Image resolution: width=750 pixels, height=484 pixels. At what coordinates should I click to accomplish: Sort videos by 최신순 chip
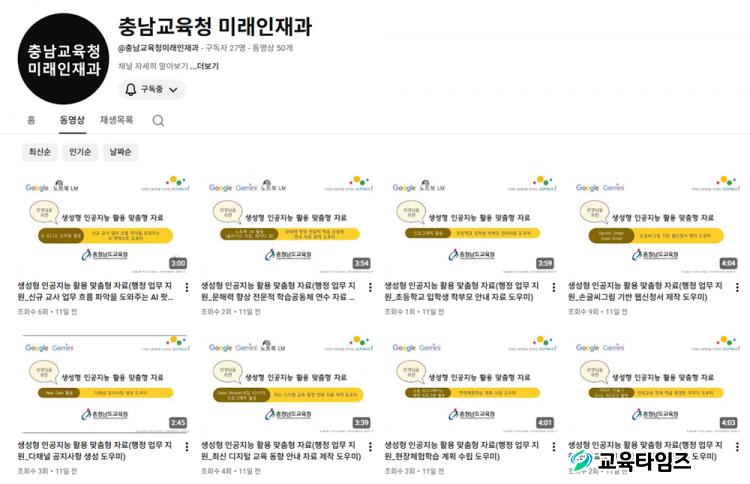(x=39, y=153)
